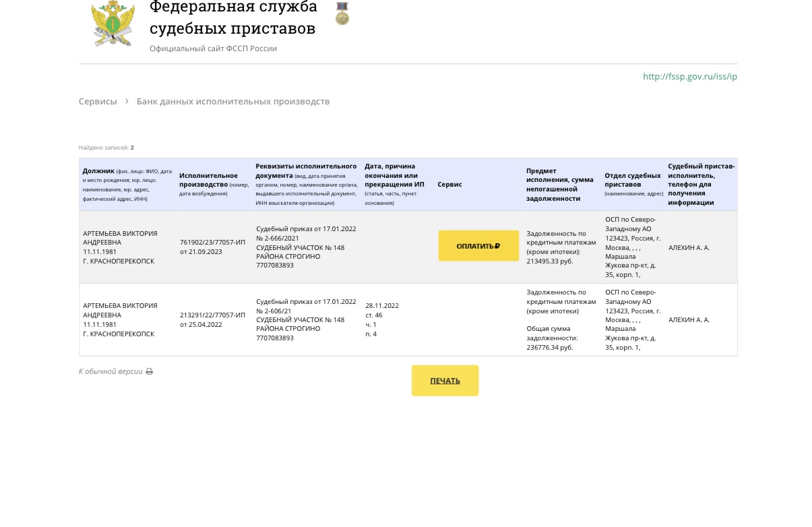
Task: Click the Предмет исполнения column header
Action: coord(559,185)
